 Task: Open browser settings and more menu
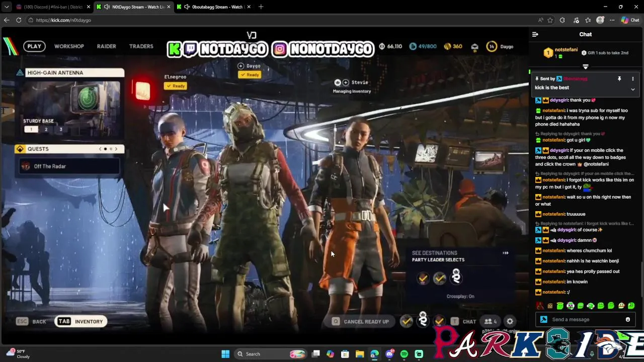pyautogui.click(x=612, y=20)
